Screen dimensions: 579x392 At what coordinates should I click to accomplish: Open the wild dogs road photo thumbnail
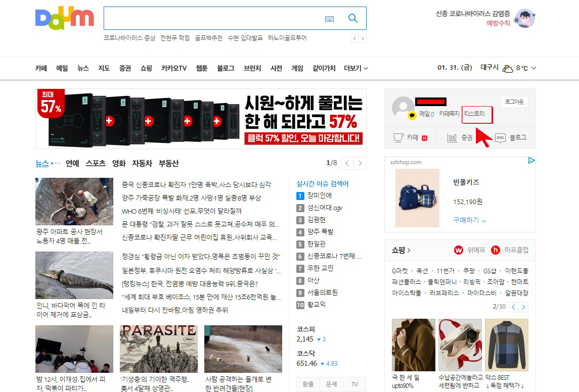243,349
